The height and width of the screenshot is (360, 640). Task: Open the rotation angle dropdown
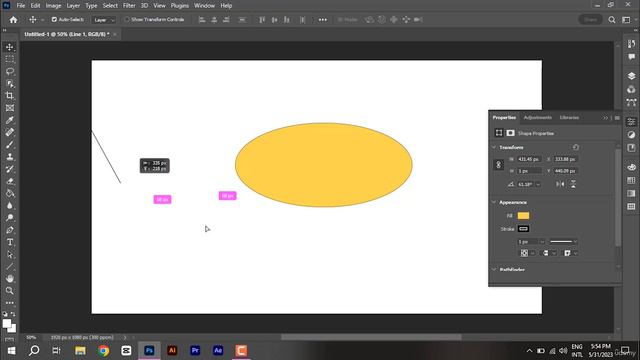tap(538, 184)
